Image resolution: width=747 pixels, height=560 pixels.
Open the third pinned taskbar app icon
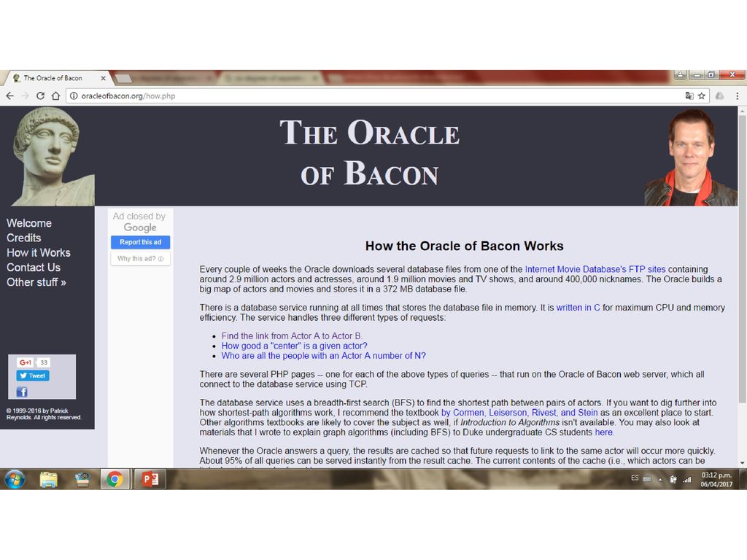[82, 479]
